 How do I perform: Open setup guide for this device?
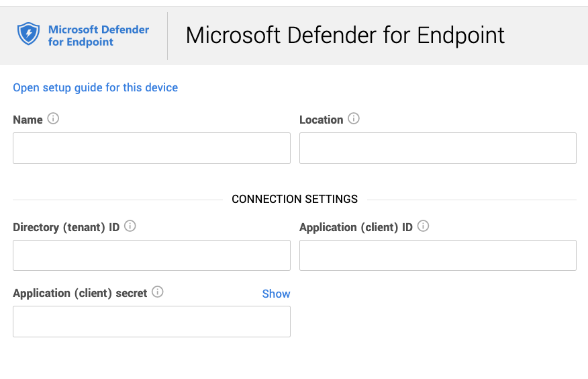click(x=95, y=88)
